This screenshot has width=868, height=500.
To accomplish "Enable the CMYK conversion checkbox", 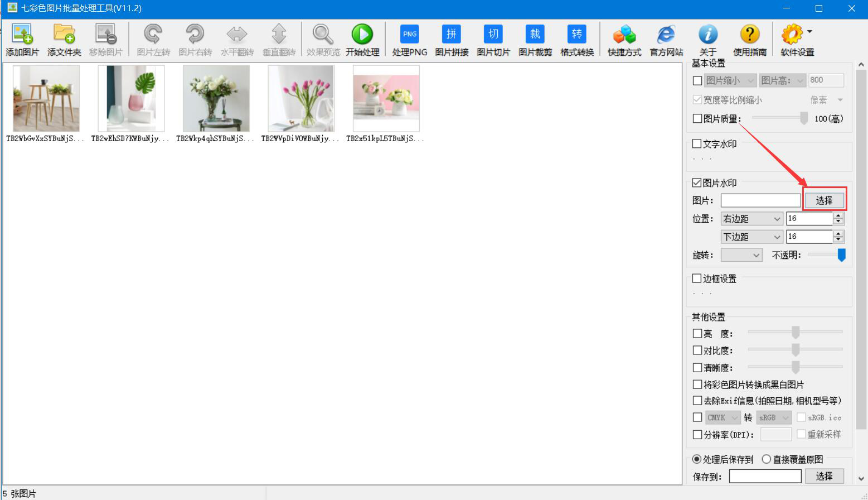I will point(697,417).
